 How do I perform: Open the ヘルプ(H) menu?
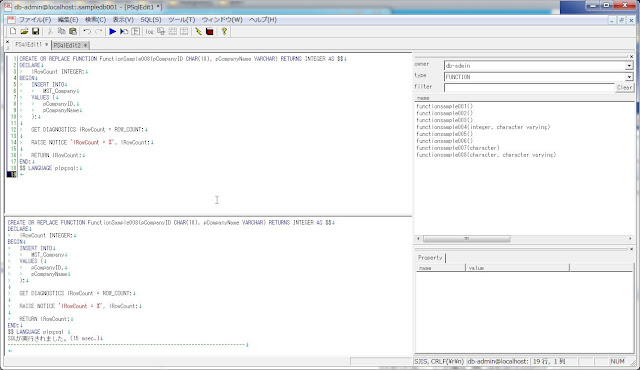click(263, 20)
